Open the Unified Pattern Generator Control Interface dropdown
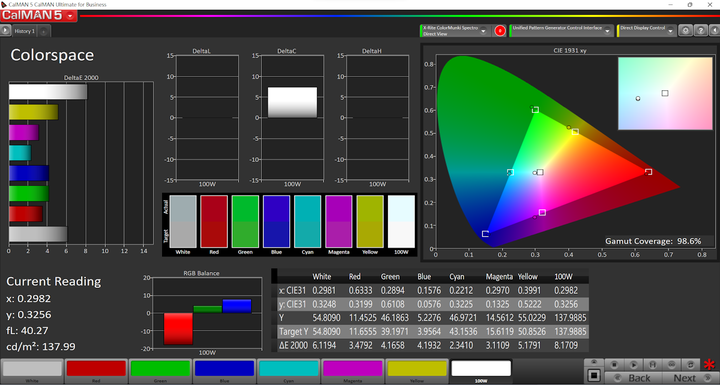This screenshot has width=720, height=385. 608,31
